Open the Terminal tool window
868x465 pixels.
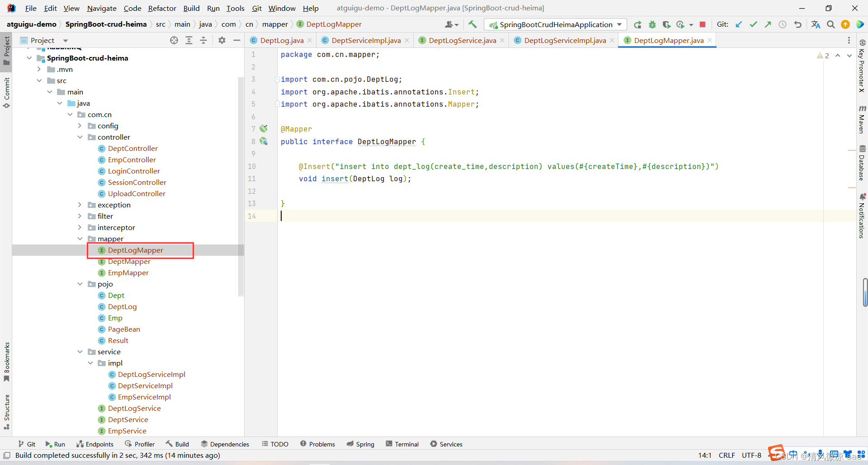pyautogui.click(x=402, y=444)
